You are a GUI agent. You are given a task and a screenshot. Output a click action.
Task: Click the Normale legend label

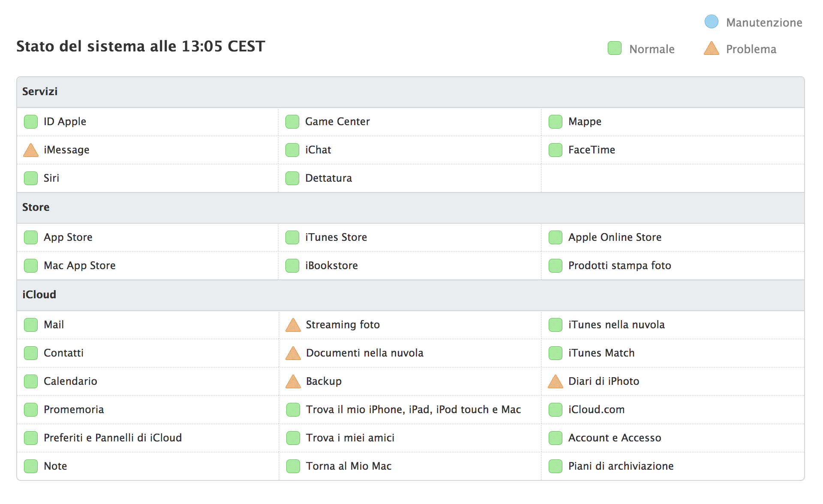pos(652,49)
